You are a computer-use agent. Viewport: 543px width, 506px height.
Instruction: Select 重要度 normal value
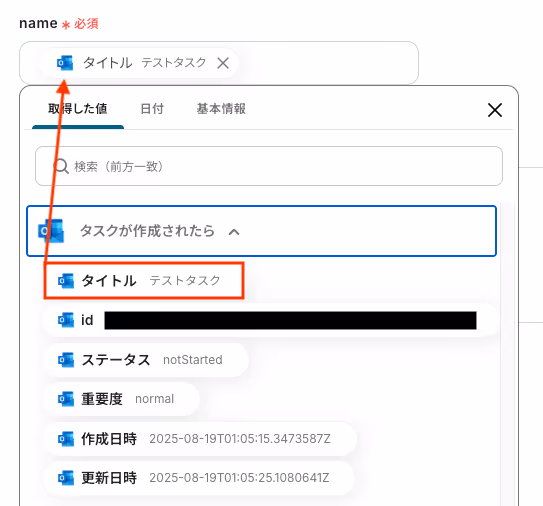[122, 399]
